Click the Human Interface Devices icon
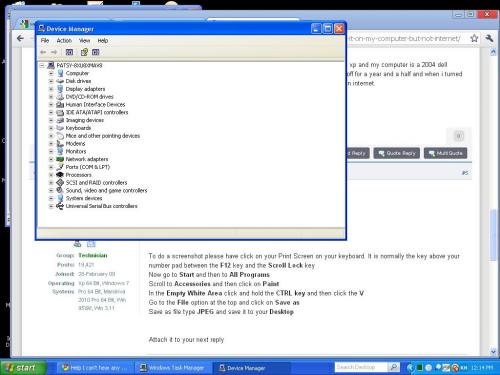Screen dimensions: 500x375 (60, 104)
